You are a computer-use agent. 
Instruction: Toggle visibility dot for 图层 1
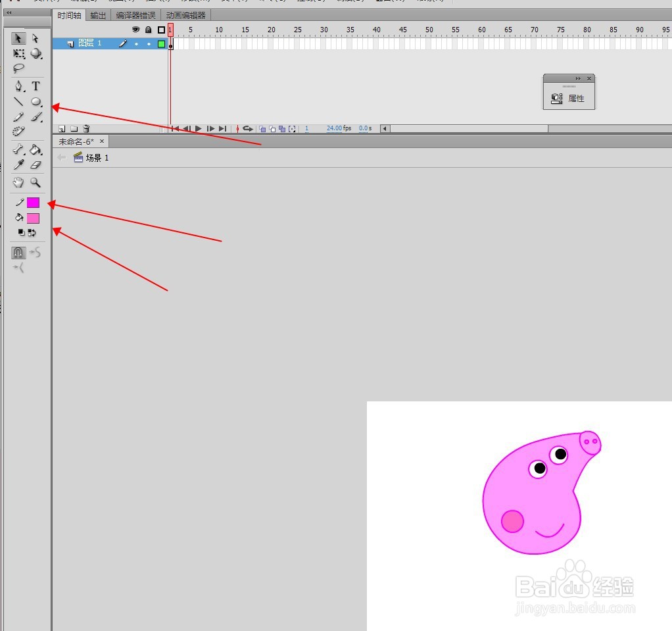coord(136,43)
